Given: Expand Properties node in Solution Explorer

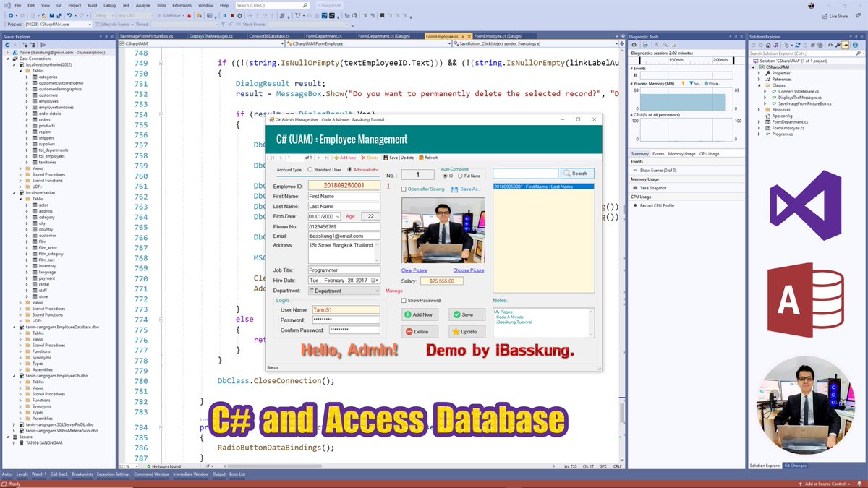Looking at the screenshot, I should (759, 73).
